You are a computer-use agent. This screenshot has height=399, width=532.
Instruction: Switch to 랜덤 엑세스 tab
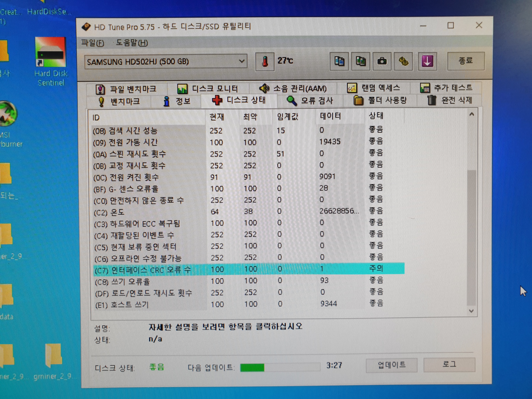[374, 88]
